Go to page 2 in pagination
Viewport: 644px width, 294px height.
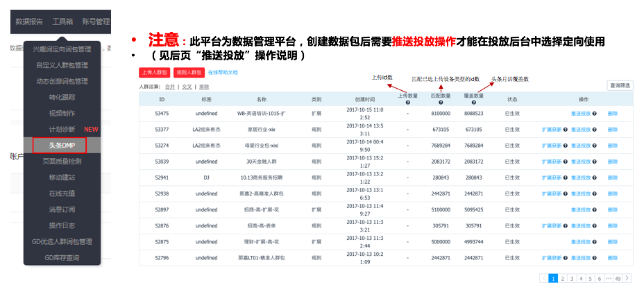pos(563,278)
